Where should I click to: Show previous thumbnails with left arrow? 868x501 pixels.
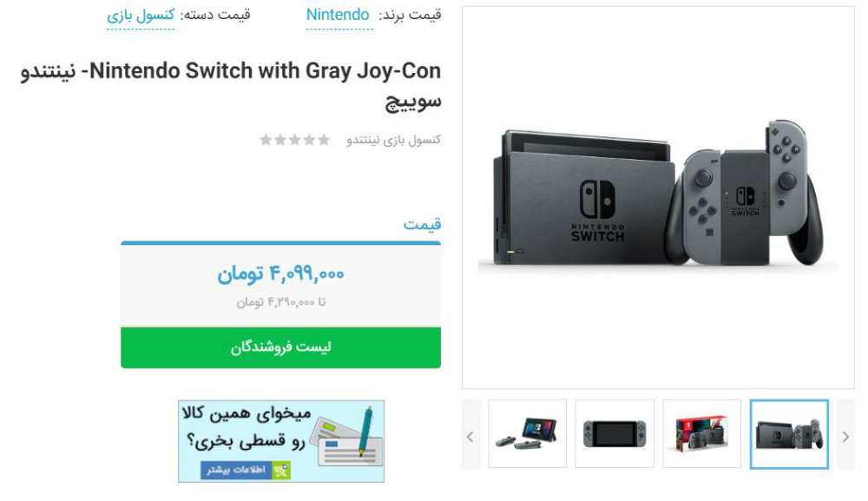click(x=470, y=437)
